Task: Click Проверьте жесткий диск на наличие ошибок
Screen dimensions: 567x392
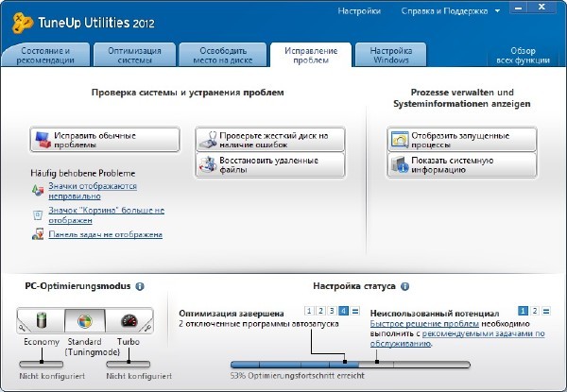Action: 270,140
